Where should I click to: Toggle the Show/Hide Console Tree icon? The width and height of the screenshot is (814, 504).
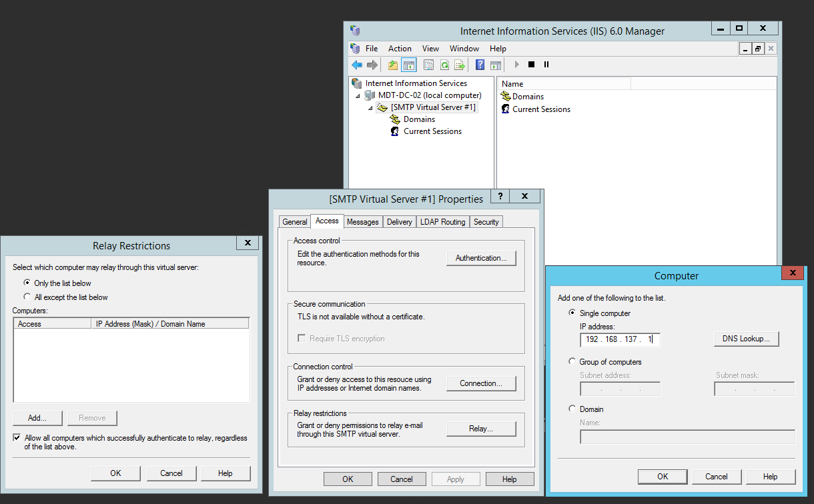tap(408, 65)
